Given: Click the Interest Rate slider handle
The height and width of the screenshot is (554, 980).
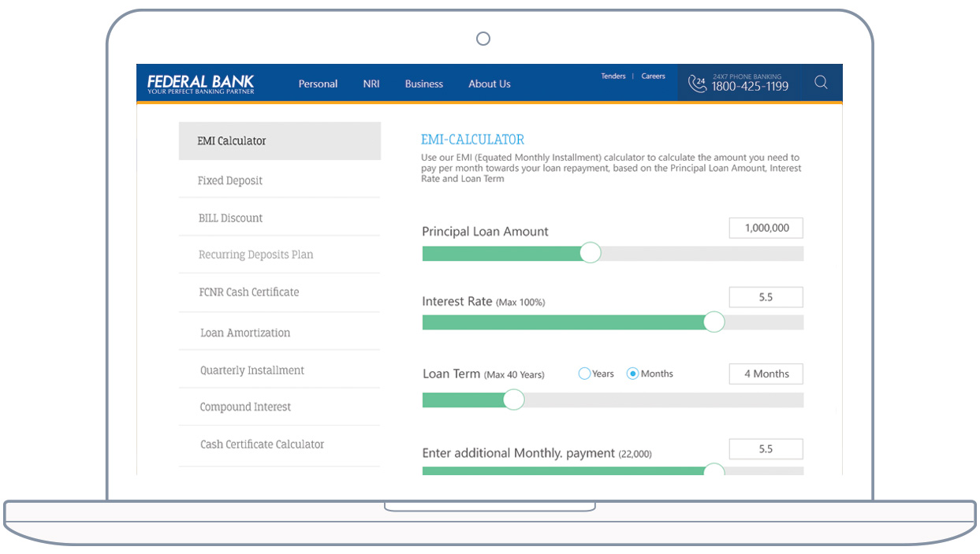Looking at the screenshot, I should pyautogui.click(x=714, y=322).
